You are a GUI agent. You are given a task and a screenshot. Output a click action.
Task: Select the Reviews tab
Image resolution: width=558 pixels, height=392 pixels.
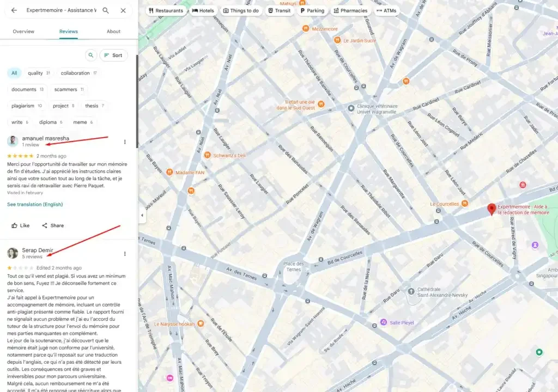[x=68, y=31]
